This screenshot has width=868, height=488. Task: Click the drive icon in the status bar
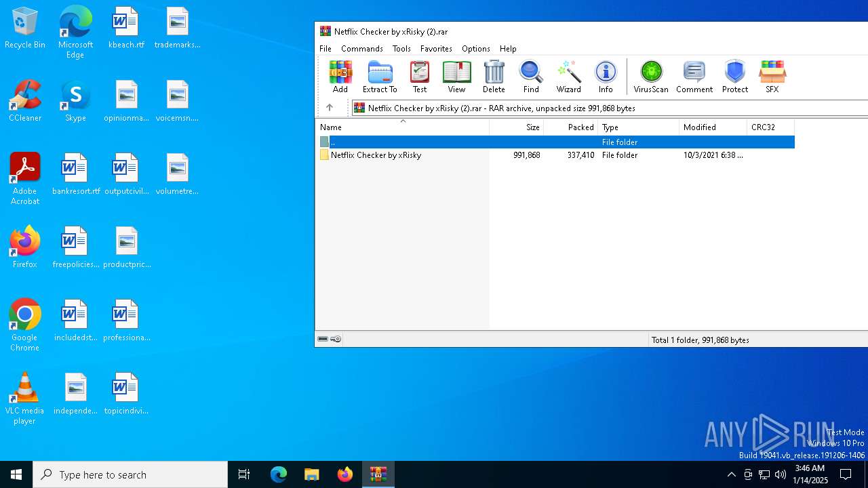point(323,339)
